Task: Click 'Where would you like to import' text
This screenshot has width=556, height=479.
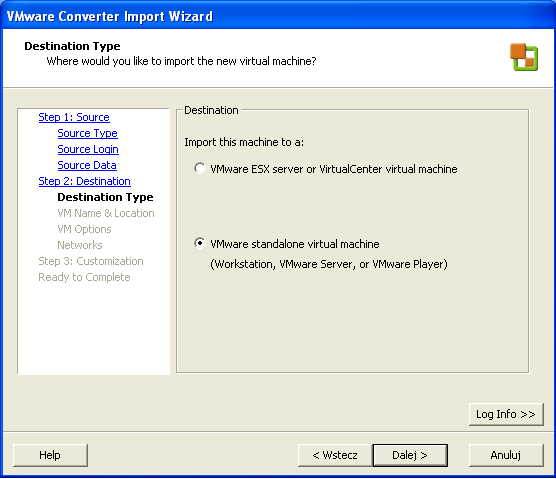Action: [181, 61]
